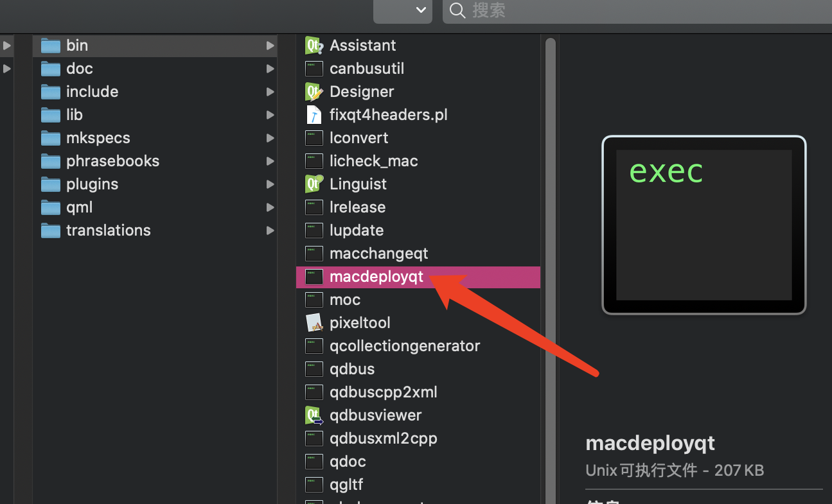Expand the phrasebooks folder arrow
Screen dimensions: 832x504
pyautogui.click(x=270, y=161)
